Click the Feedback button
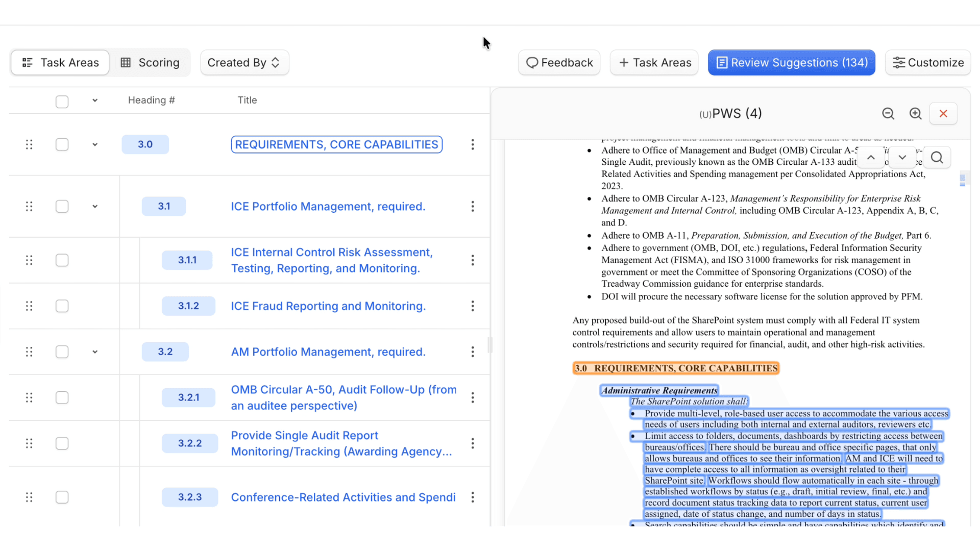The width and height of the screenshot is (980, 551). 559,62
